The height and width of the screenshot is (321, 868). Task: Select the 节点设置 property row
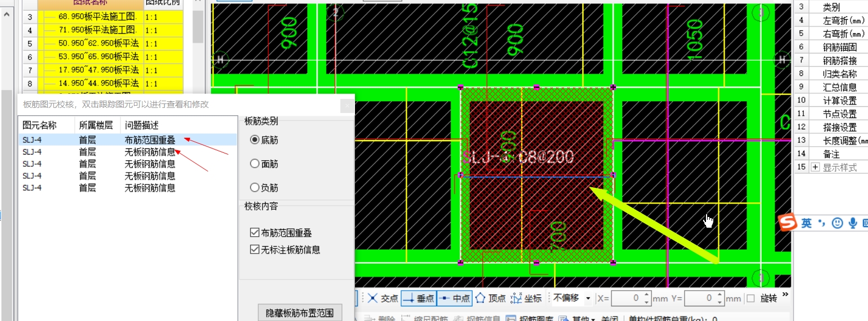830,114
